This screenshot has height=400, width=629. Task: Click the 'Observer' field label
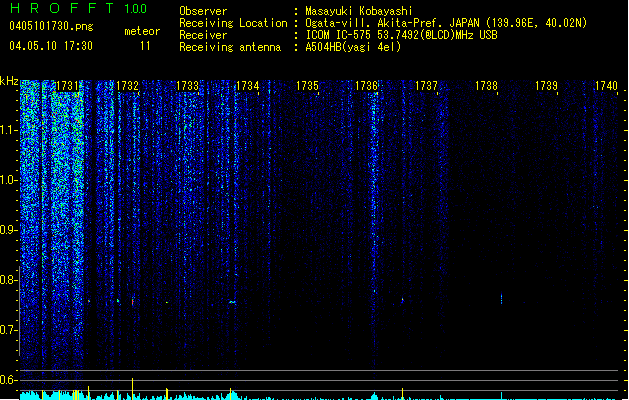pyautogui.click(x=203, y=11)
